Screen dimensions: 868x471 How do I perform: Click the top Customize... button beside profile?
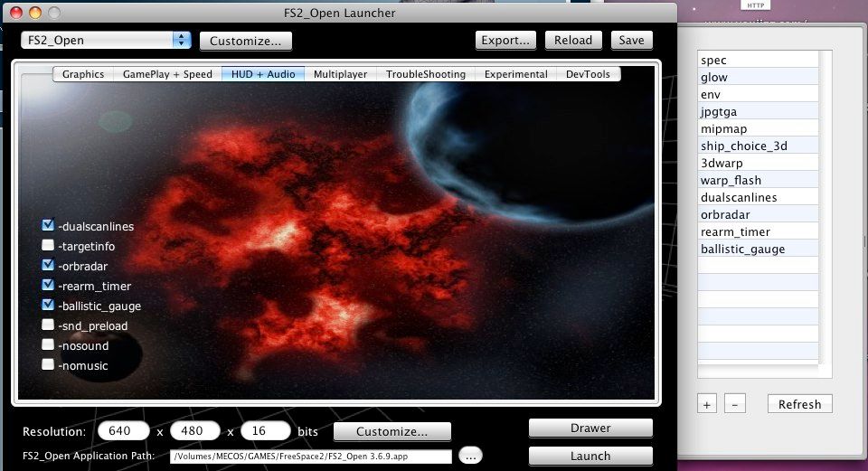click(245, 41)
